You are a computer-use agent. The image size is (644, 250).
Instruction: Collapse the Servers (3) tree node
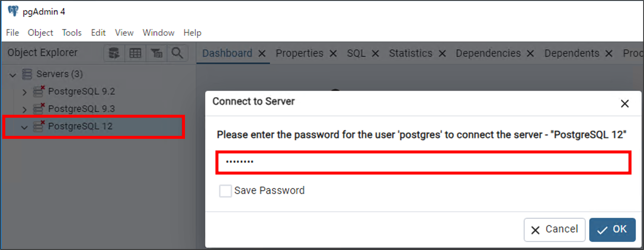pyautogui.click(x=12, y=75)
